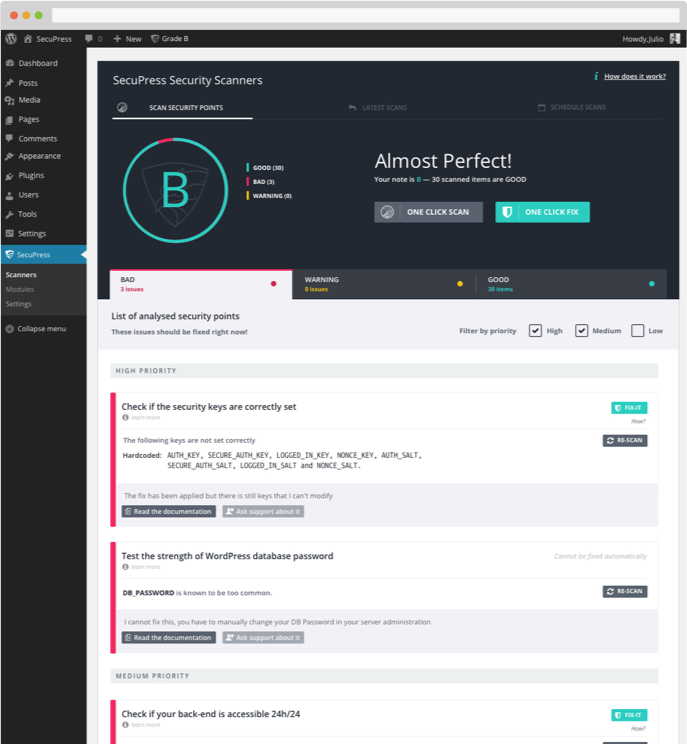Read the documentation for database password

168,638
